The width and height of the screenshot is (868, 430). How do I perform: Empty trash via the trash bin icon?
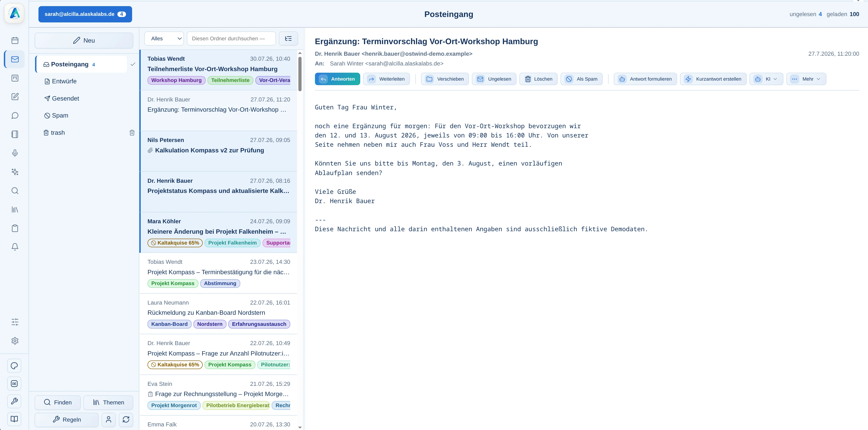pos(132,133)
